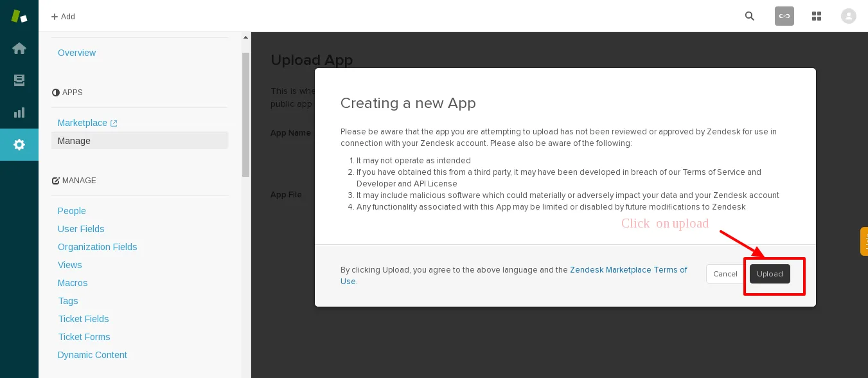Open Dynamic Content settings
The image size is (868, 378).
point(93,355)
